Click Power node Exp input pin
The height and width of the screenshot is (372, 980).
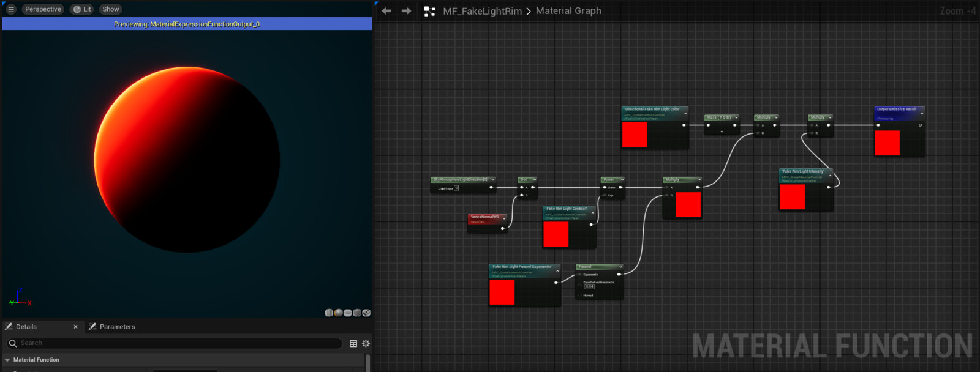coord(604,195)
